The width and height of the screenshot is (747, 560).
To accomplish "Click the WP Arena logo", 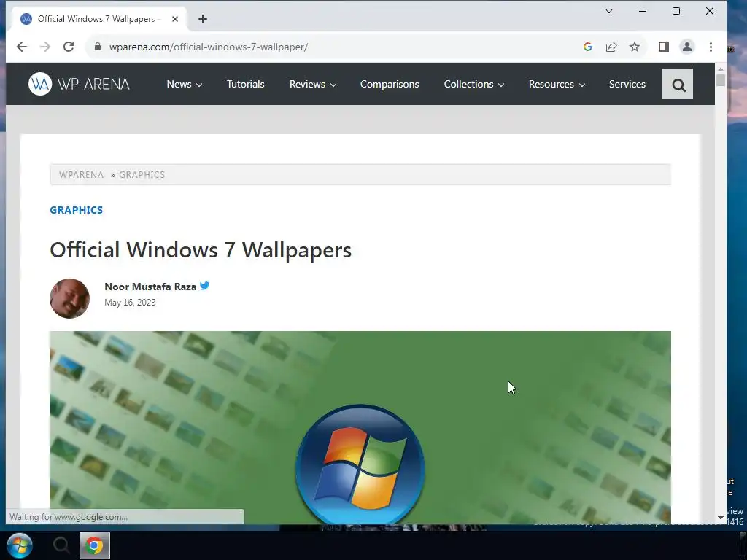I will coord(79,84).
